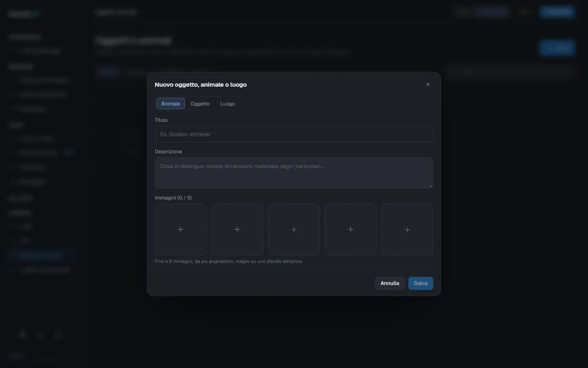Add an image in the fourth plus slot
The width and height of the screenshot is (588, 368).
tap(350, 230)
